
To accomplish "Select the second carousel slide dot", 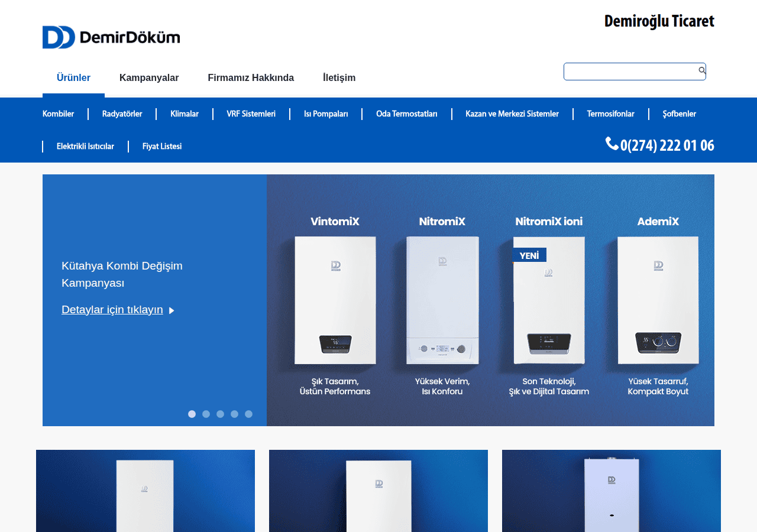I will pyautogui.click(x=206, y=414).
